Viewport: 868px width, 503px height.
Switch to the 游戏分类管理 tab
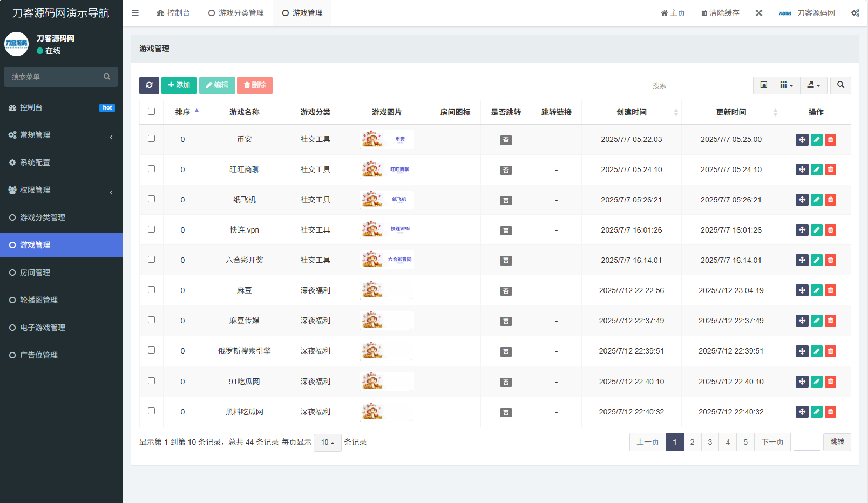click(x=236, y=12)
